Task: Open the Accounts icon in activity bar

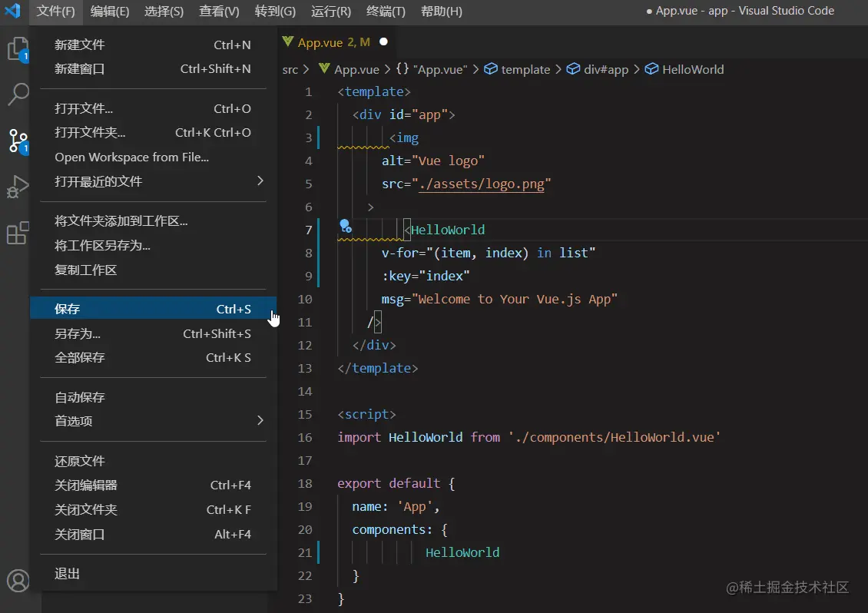Action: coord(18,581)
